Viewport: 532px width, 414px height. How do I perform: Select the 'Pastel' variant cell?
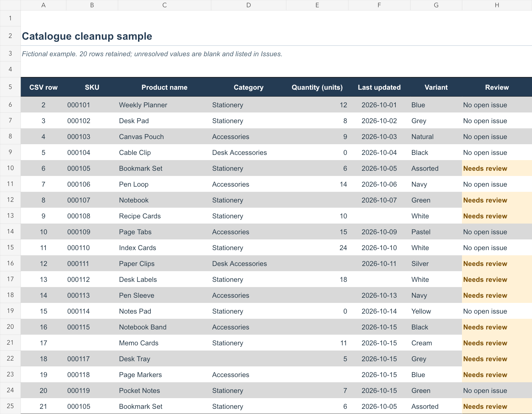coord(436,232)
